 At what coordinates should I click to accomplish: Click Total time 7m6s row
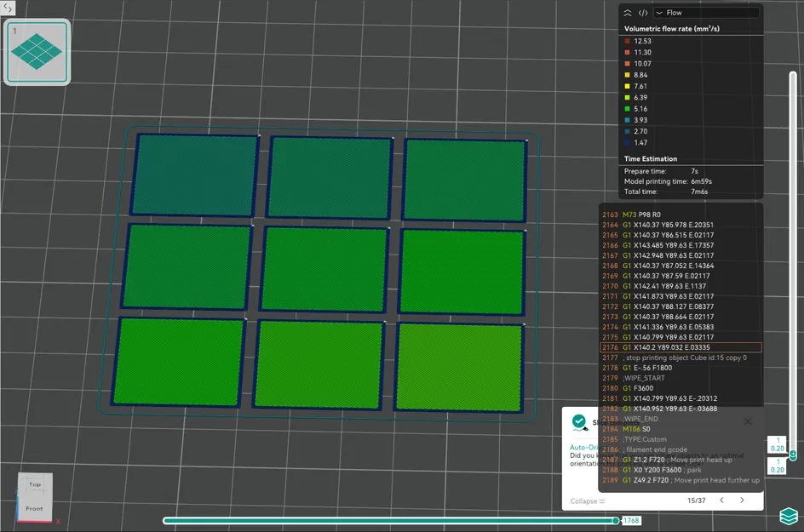pyautogui.click(x=665, y=192)
